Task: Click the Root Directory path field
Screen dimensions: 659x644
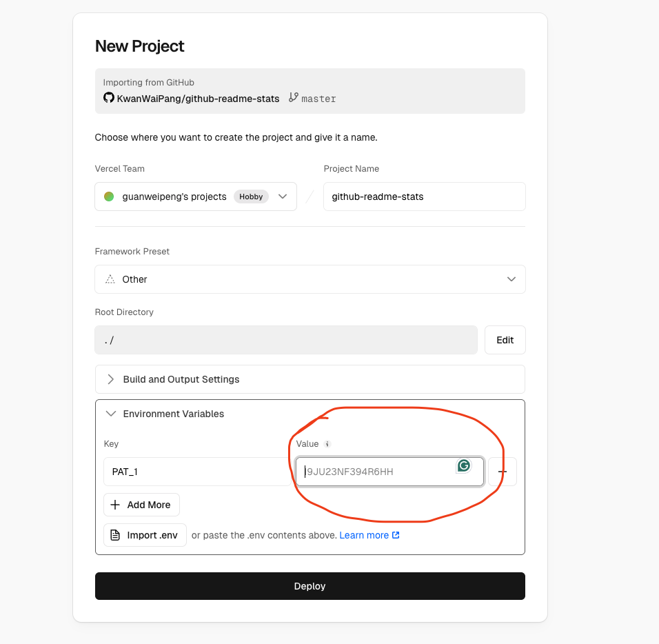Action: 285,340
